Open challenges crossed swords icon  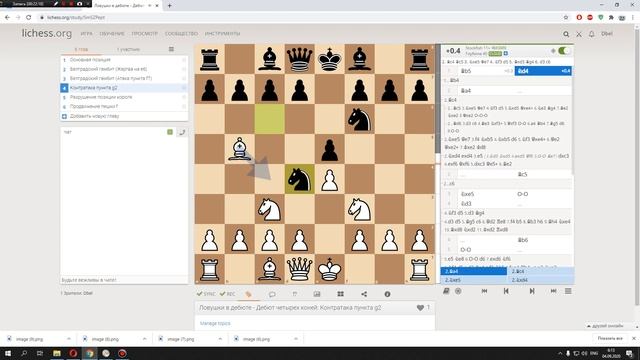[x=579, y=34]
